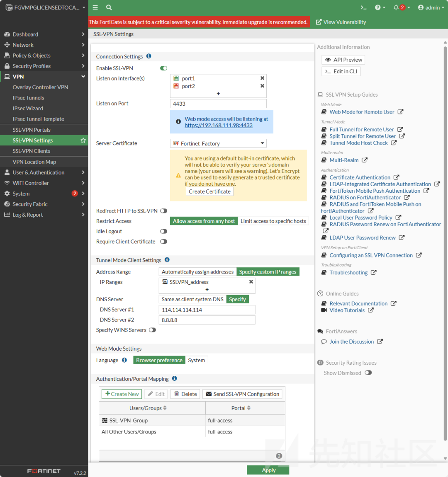This screenshot has width=448, height=477.
Task: Toggle the hamburger menu icon
Action: pyautogui.click(x=95, y=7)
